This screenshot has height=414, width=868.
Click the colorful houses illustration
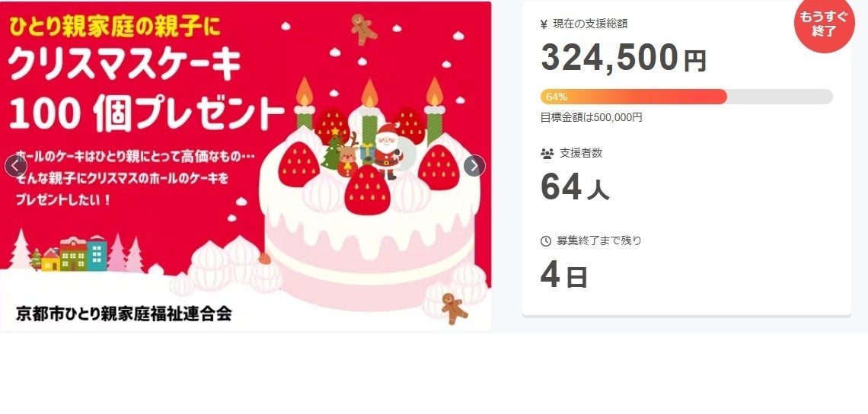(74, 253)
